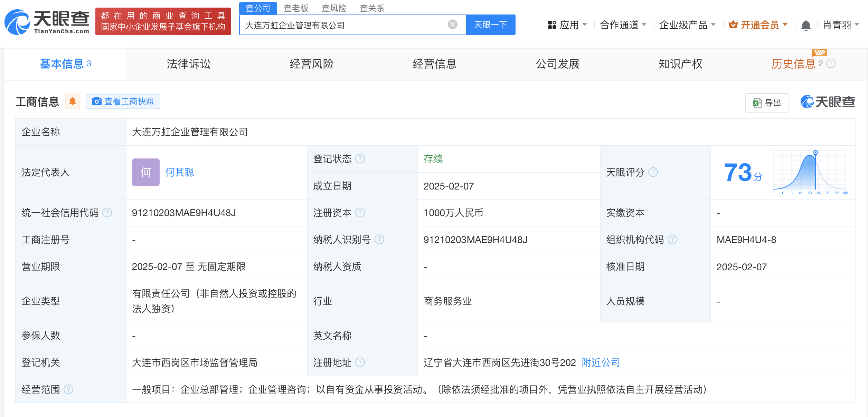Click the 应用 grid icon

tap(552, 25)
